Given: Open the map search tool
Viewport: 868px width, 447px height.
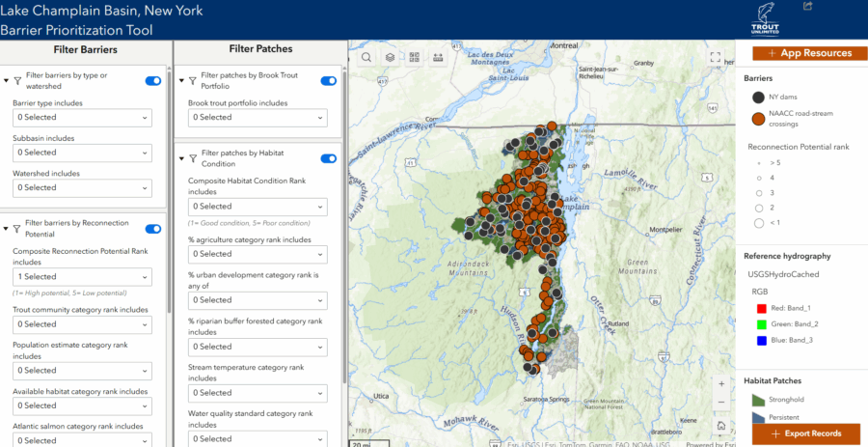Looking at the screenshot, I should click(x=366, y=57).
